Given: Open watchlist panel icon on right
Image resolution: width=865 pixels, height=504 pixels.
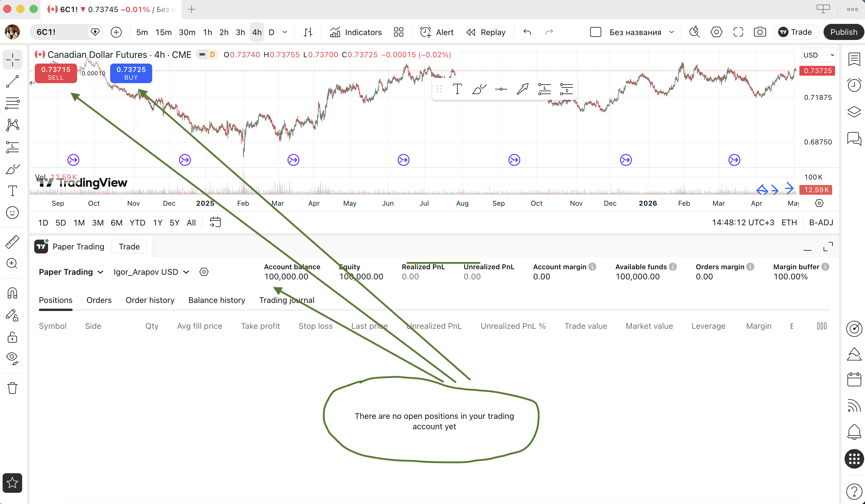Looking at the screenshot, I should [x=854, y=59].
